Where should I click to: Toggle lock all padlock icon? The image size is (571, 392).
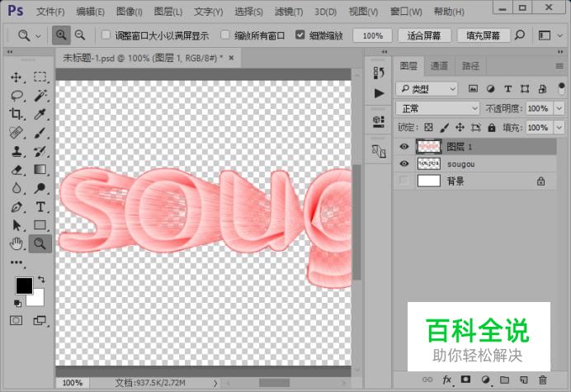point(492,127)
